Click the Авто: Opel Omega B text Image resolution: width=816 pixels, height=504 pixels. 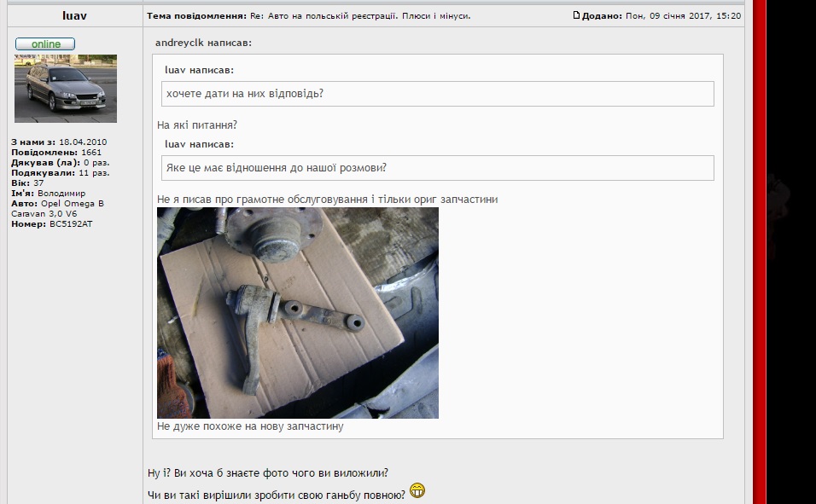(57, 204)
